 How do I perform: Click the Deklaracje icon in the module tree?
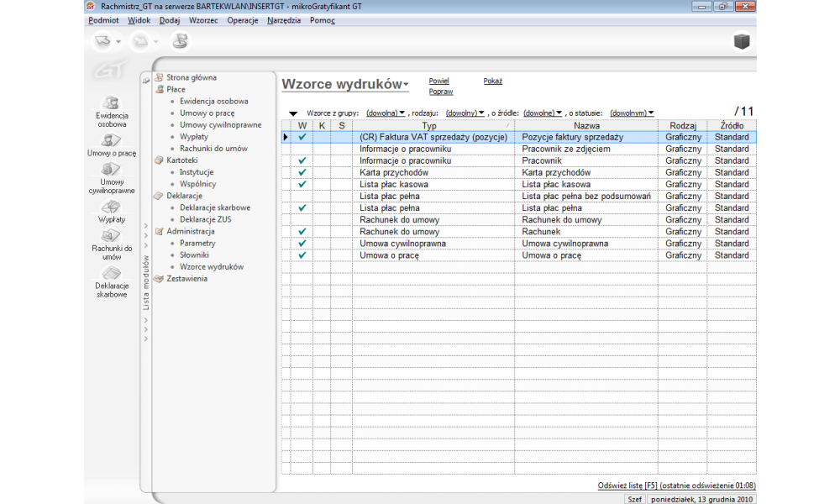[159, 196]
